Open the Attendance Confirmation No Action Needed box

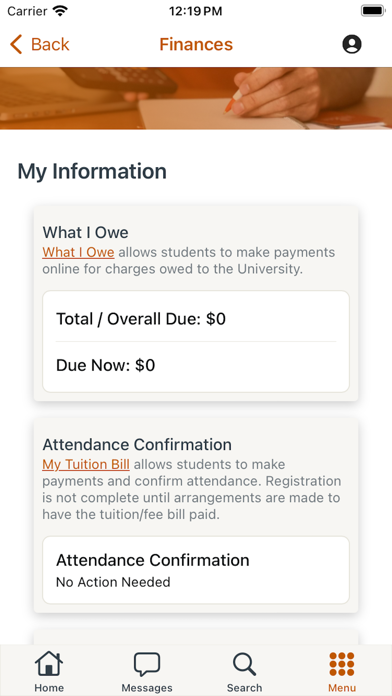coord(196,570)
